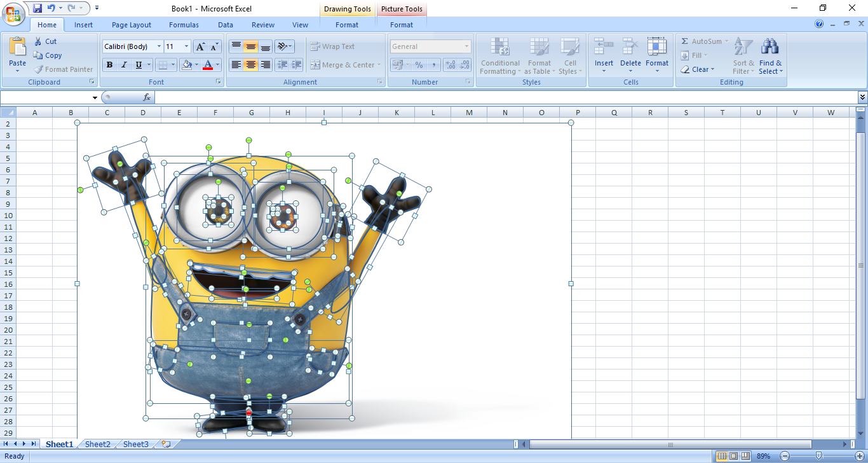
Task: Open Find & Select menu
Action: pos(770,56)
